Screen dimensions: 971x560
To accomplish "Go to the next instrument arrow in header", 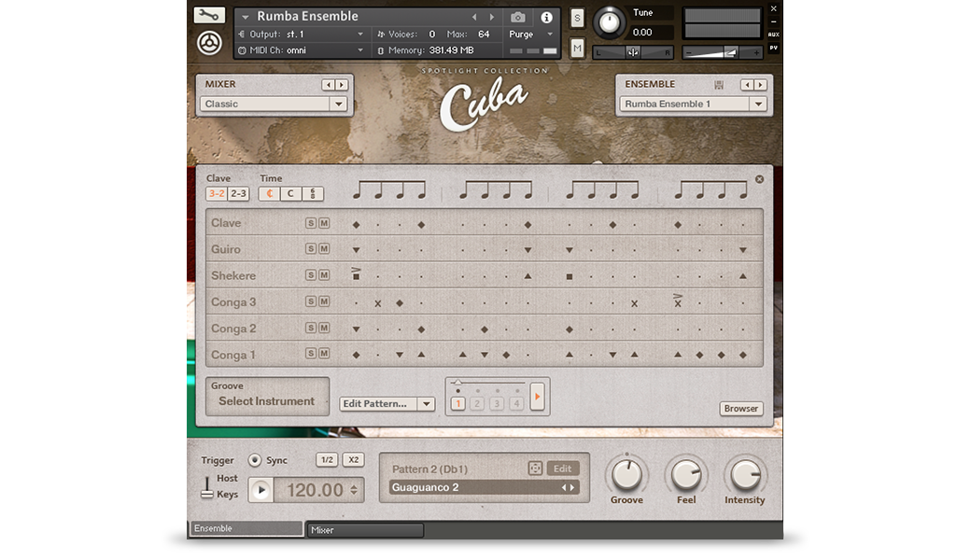I will coord(492,18).
